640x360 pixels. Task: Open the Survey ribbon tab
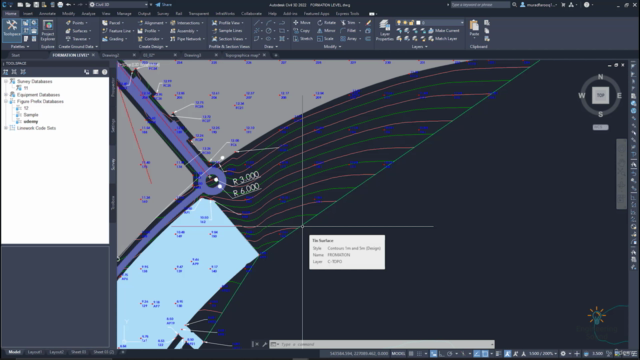(163, 14)
